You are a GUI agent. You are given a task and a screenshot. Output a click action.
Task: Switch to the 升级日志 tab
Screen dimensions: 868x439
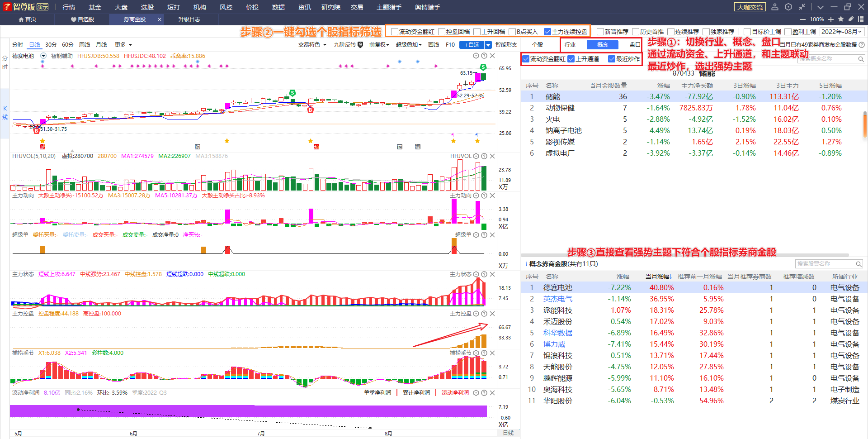pos(189,19)
